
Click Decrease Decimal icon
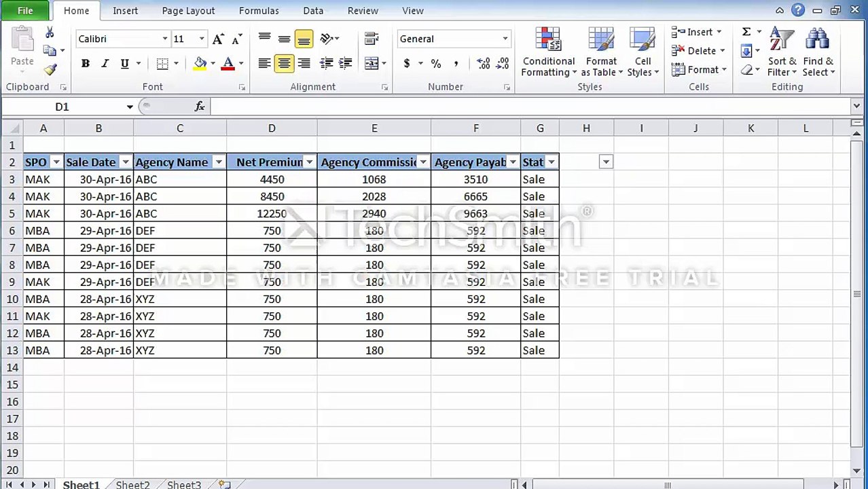503,64
